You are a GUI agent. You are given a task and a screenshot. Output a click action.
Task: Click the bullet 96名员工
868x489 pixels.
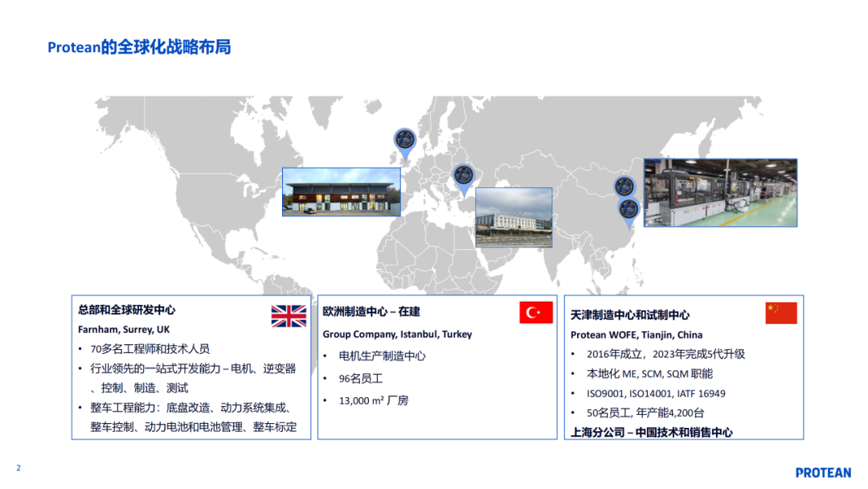click(x=361, y=379)
